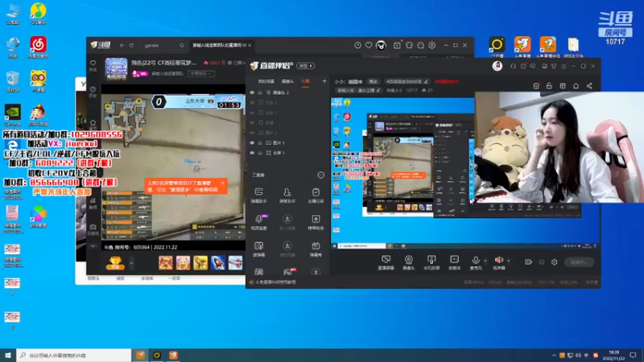644x362 pixels.
Task: Toggle visibility of 文本 1 source
Action: [x=252, y=113]
